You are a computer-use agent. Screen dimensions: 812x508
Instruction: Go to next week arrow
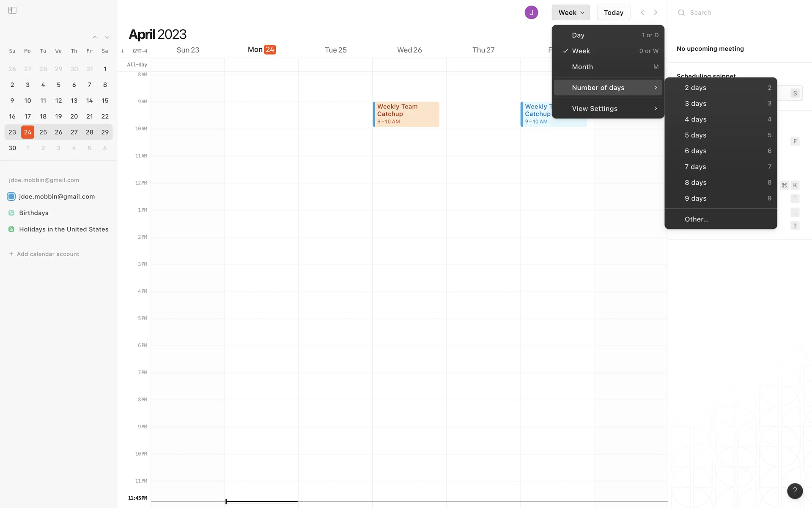656,13
